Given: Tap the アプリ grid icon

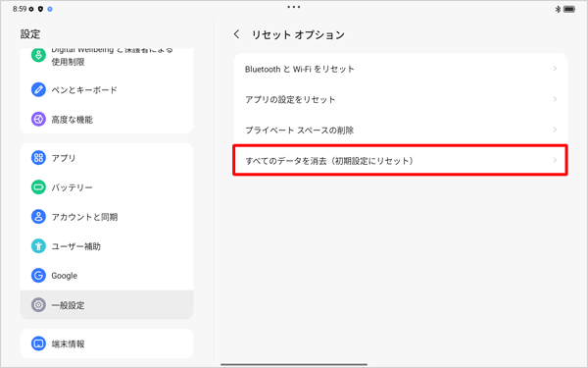Looking at the screenshot, I should (x=38, y=158).
